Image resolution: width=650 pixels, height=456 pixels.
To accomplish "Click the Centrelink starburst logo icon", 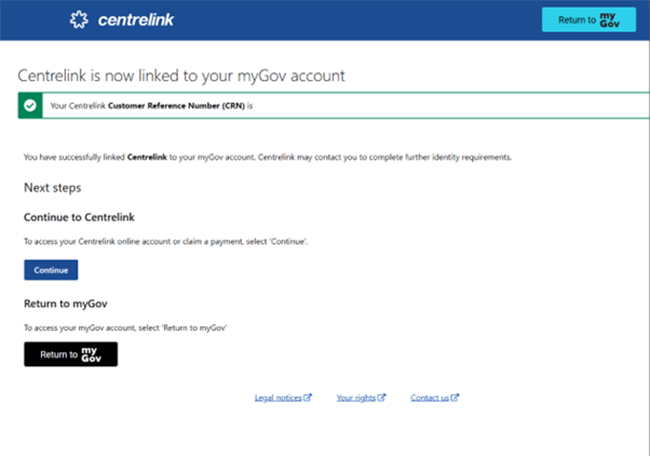I will pyautogui.click(x=78, y=20).
